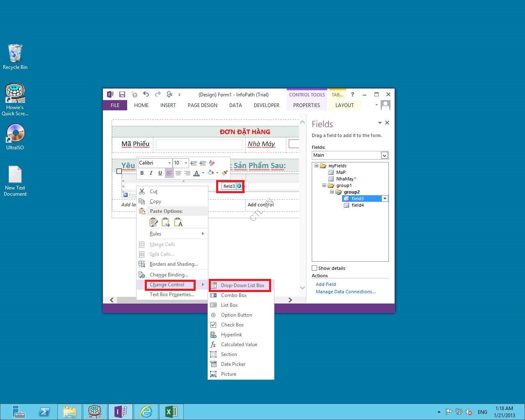
Task: Click the Add Field link
Action: coord(326,284)
